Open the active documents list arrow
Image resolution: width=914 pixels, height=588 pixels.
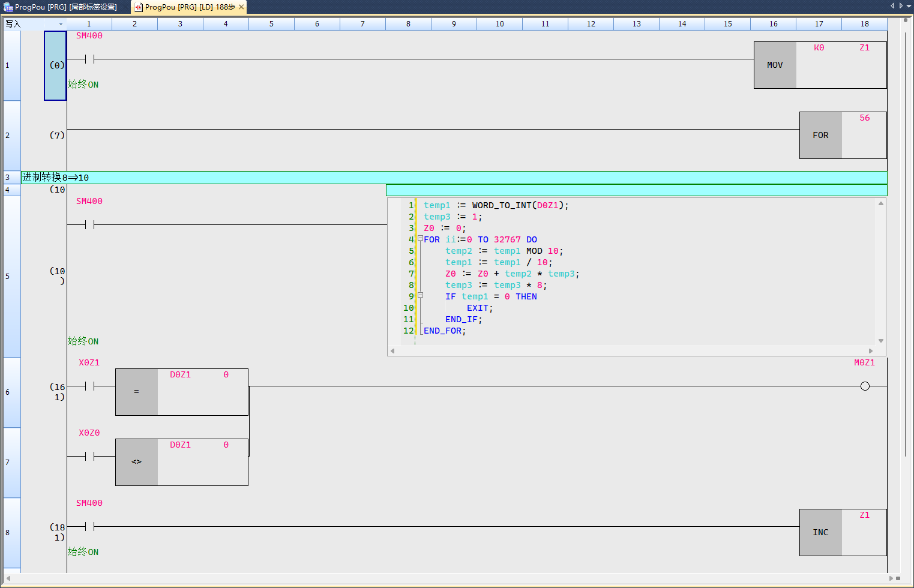909,6
